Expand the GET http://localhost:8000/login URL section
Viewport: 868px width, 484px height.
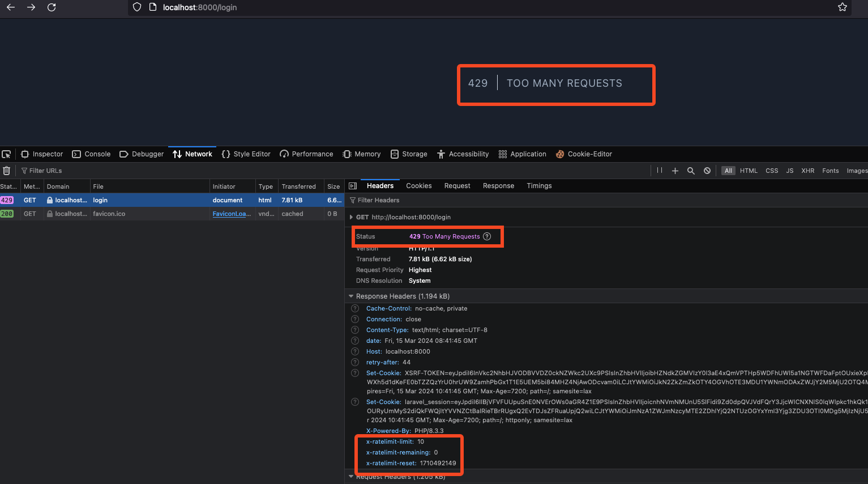coord(351,217)
